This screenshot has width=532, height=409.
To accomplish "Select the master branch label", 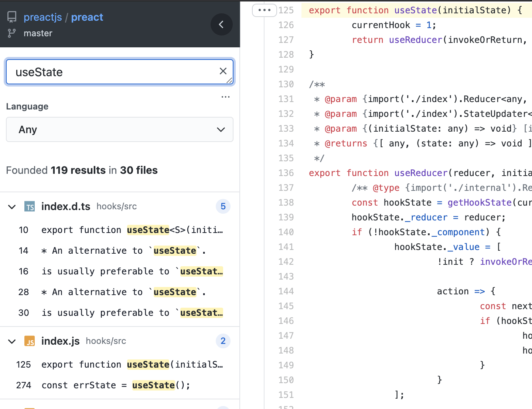I will [38, 33].
